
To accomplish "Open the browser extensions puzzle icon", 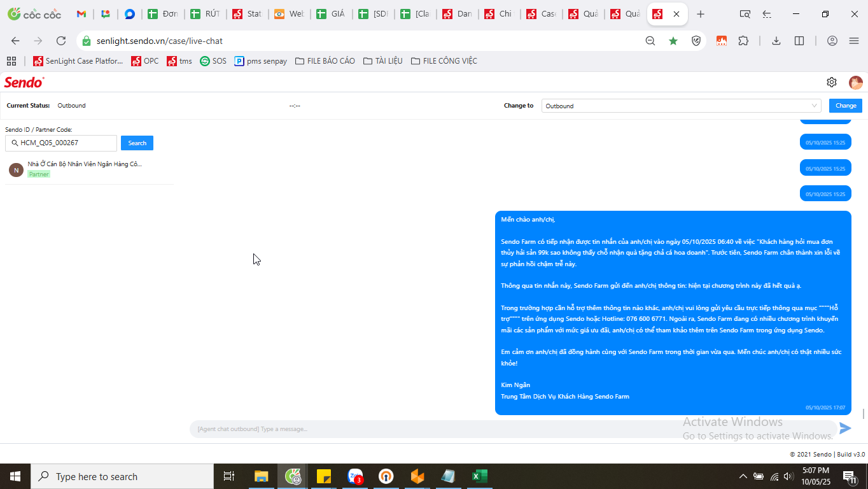I will [743, 41].
